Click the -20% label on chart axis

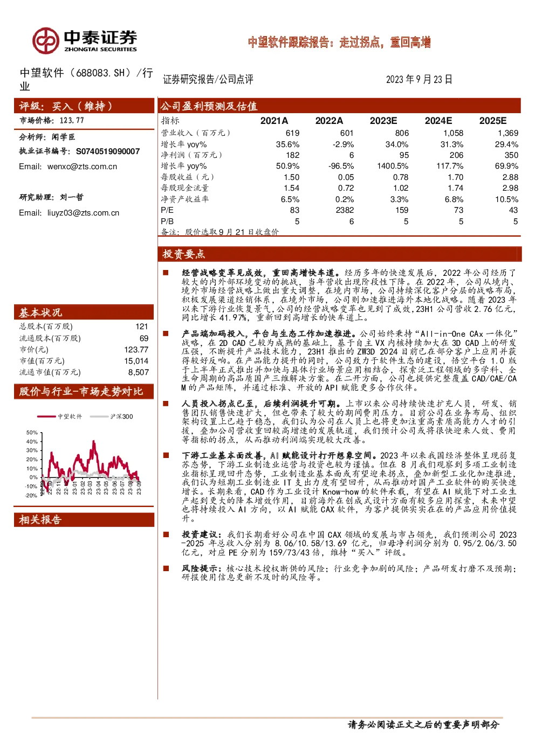31,496
